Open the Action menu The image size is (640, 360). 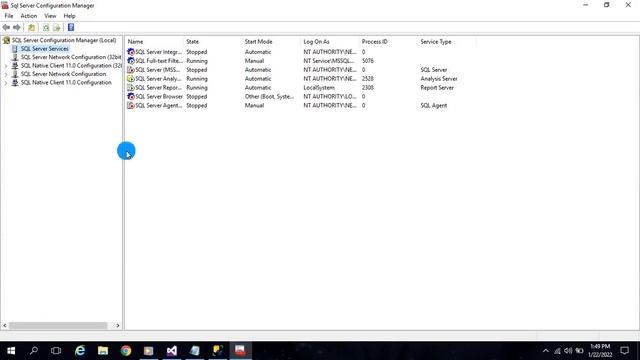point(29,16)
